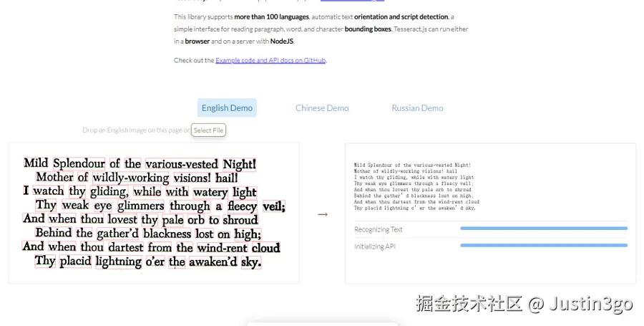
Task: Click OCR output line 'Behind the gather' d blackness...'
Action: pyautogui.click(x=414, y=196)
